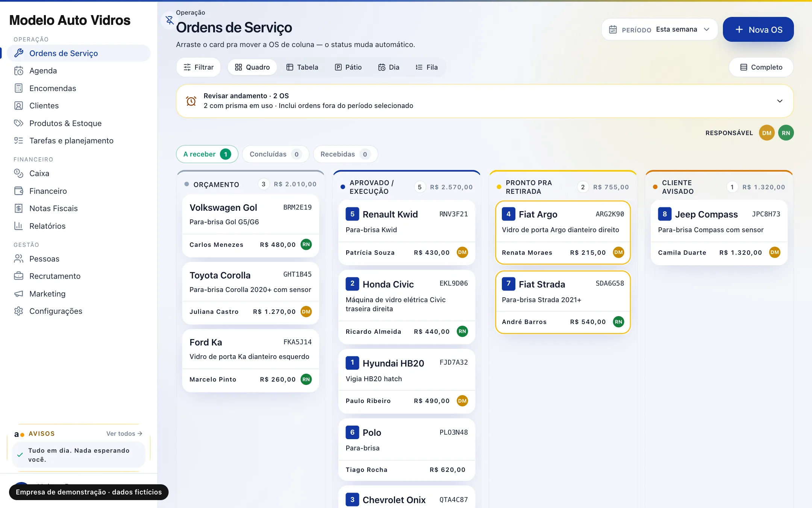The height and width of the screenshot is (508, 812).
Task: Click the Pessoas users icon
Action: click(x=18, y=259)
